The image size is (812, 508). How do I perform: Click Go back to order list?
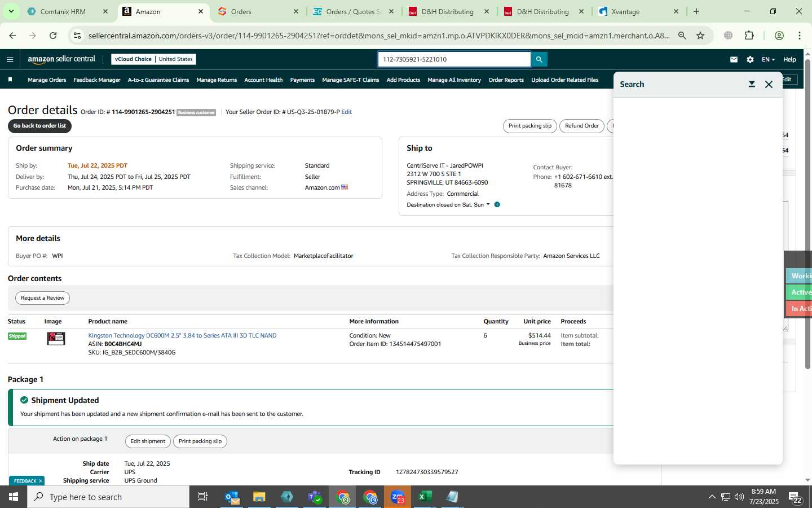click(x=39, y=126)
